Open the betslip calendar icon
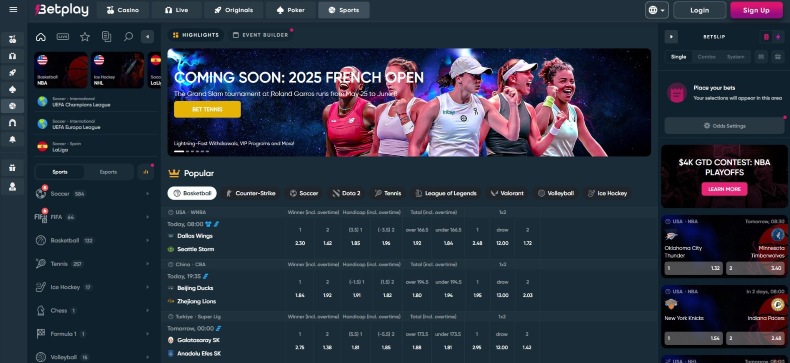Viewport: 790px width, 363px height. tap(777, 57)
